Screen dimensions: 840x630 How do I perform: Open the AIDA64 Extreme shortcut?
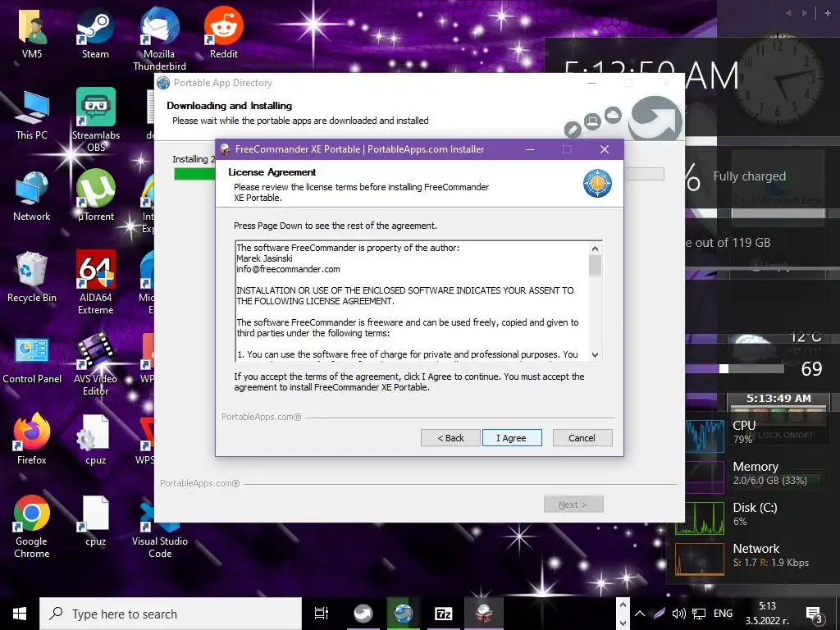pyautogui.click(x=96, y=282)
